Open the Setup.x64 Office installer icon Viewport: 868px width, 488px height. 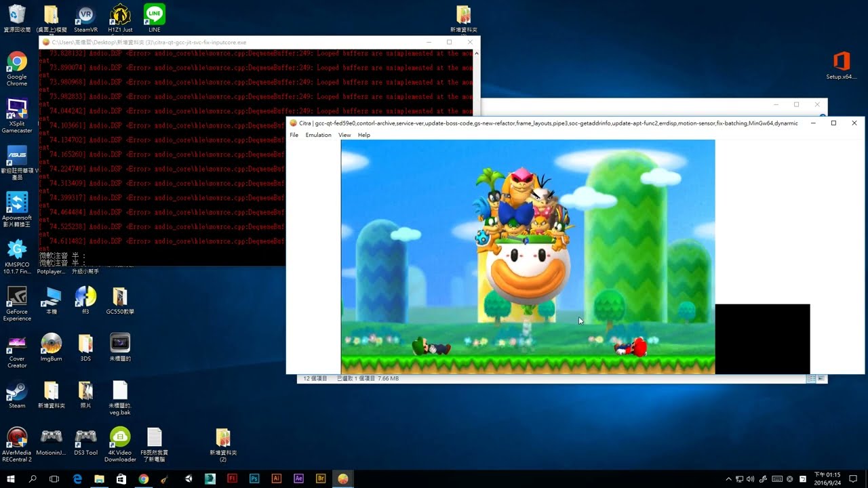point(842,66)
